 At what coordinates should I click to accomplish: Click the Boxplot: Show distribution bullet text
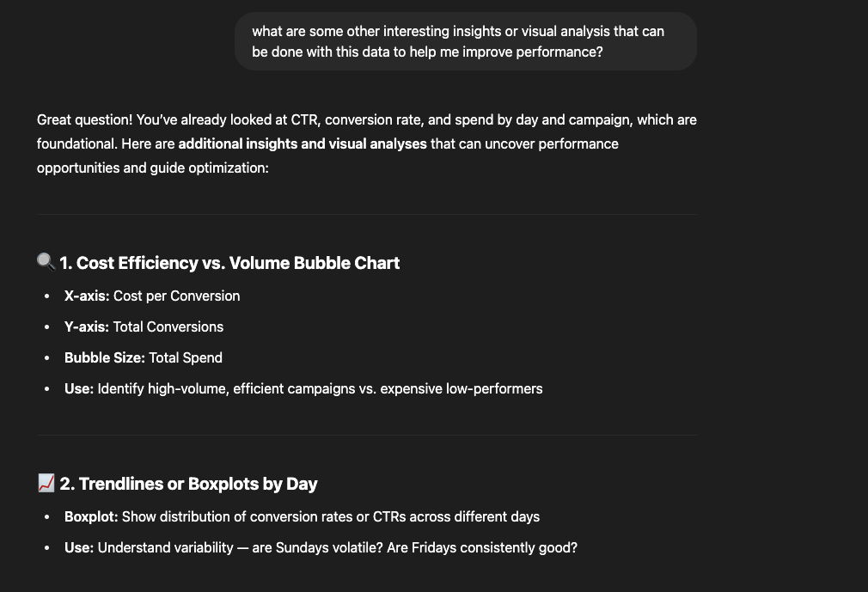(302, 516)
